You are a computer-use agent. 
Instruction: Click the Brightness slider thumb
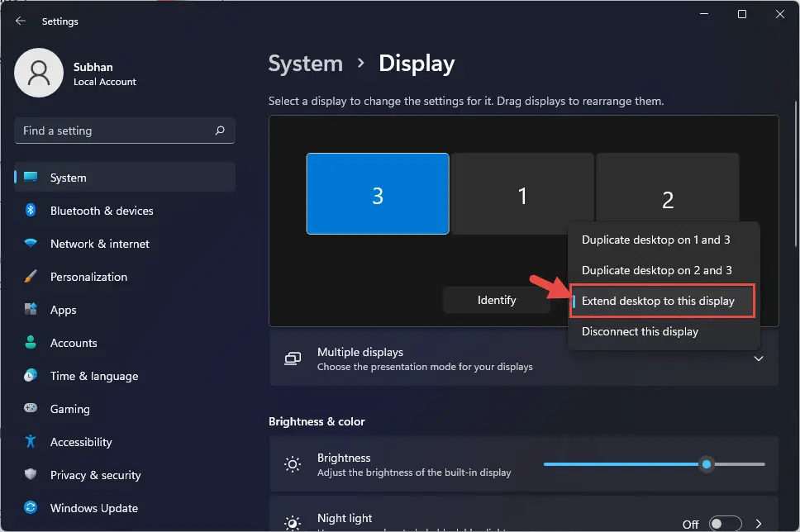[706, 464]
